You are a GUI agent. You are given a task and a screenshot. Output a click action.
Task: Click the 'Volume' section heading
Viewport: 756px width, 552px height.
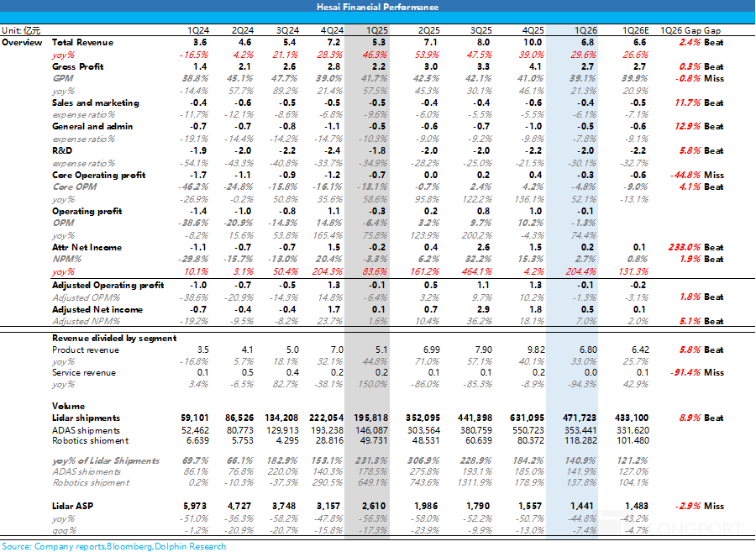(69, 406)
